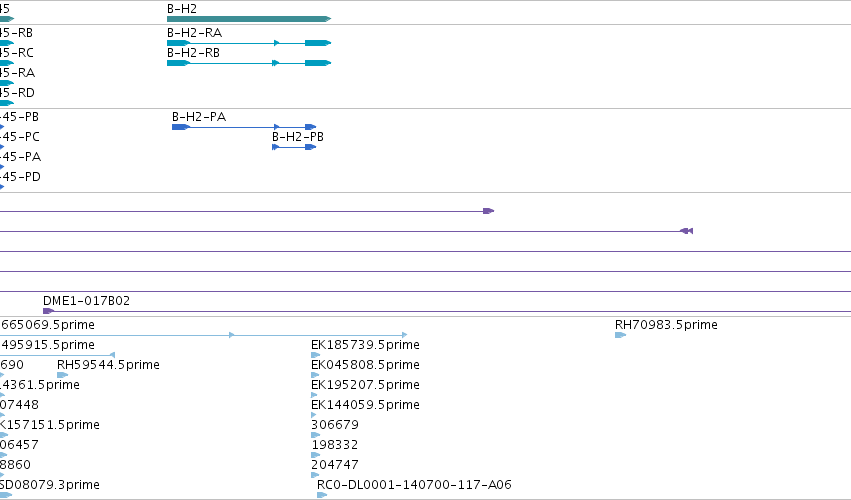Select the B-H2 gene bar
This screenshot has width=851, height=500.
click(x=249, y=19)
